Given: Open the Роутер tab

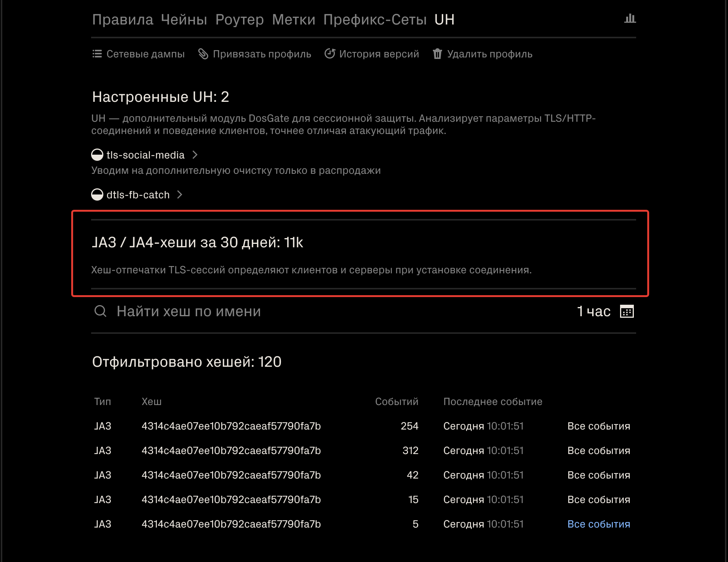Looking at the screenshot, I should (239, 20).
